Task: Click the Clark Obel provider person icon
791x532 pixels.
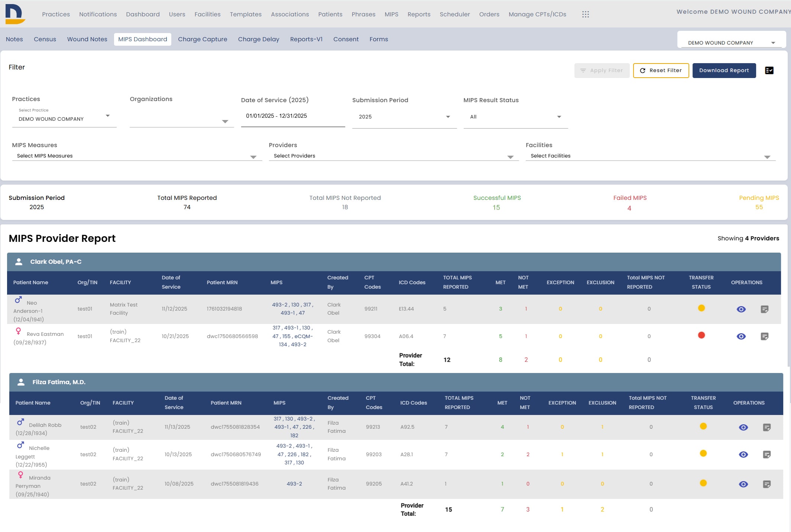Action: coord(19,262)
